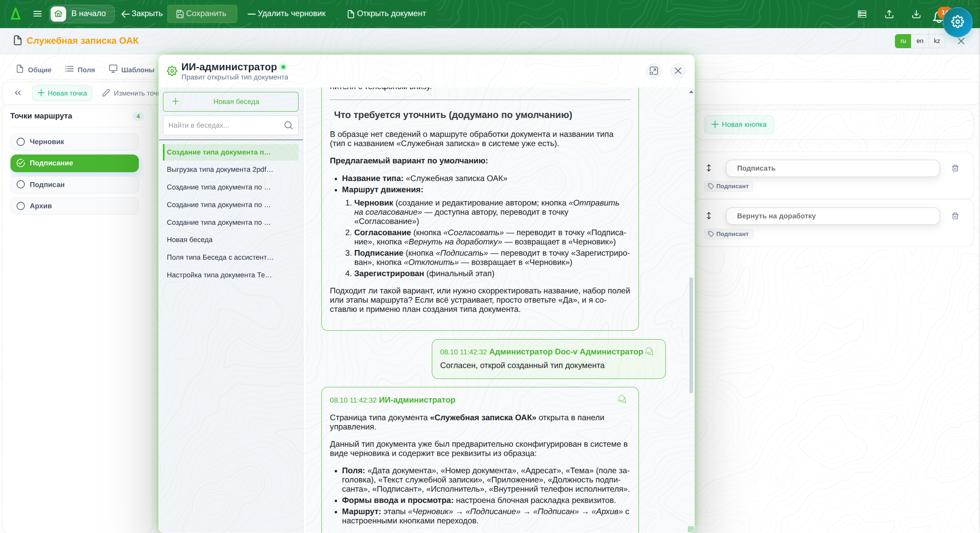Image resolution: width=980 pixels, height=533 pixels.
Task: Open the hamburger menu in top bar
Action: 37,14
